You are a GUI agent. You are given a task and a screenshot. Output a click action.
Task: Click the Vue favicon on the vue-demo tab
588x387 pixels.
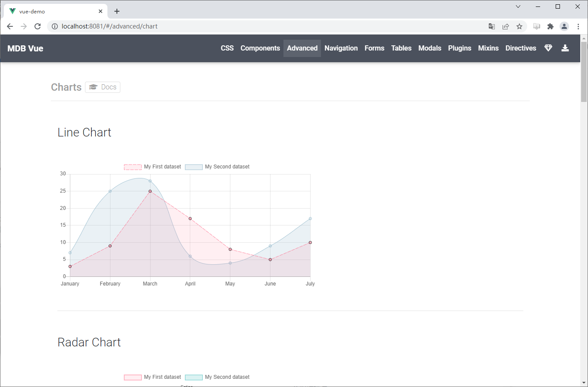pyautogui.click(x=12, y=11)
